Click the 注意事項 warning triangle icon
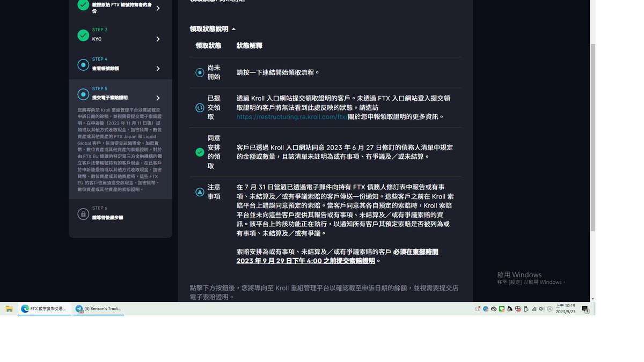This screenshot has width=644, height=362. click(200, 191)
